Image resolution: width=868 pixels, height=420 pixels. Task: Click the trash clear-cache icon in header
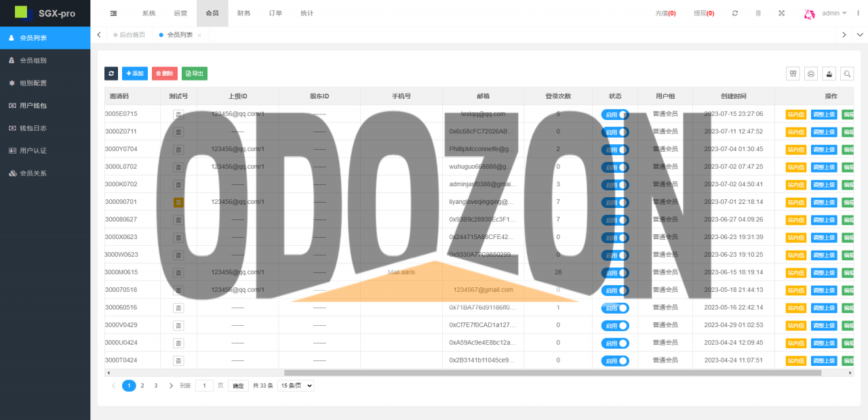pyautogui.click(x=758, y=13)
